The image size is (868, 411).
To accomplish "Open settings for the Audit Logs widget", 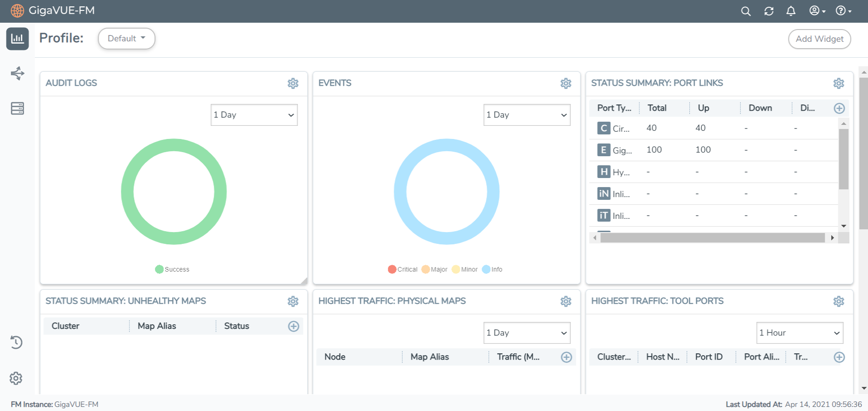I will 293,83.
